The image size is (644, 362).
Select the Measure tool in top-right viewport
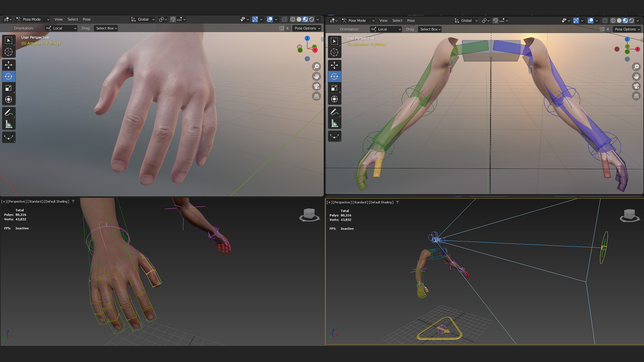coord(334,123)
